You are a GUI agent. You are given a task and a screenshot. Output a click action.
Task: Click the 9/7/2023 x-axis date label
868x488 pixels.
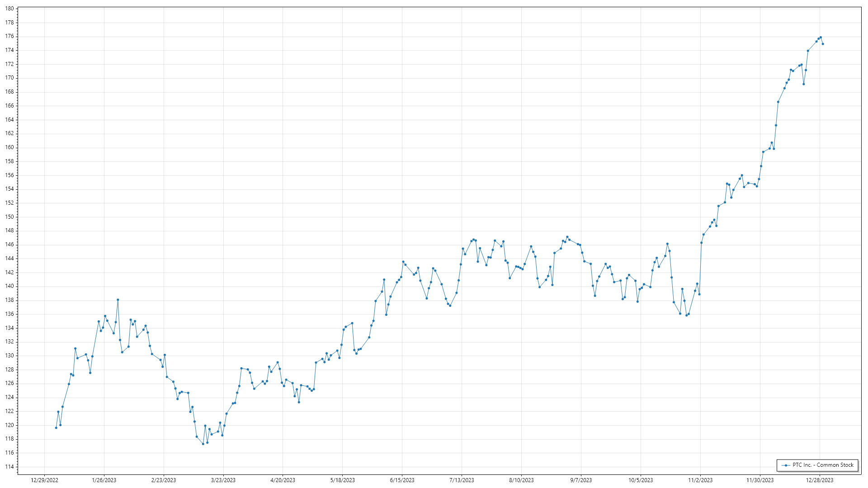[x=581, y=480]
